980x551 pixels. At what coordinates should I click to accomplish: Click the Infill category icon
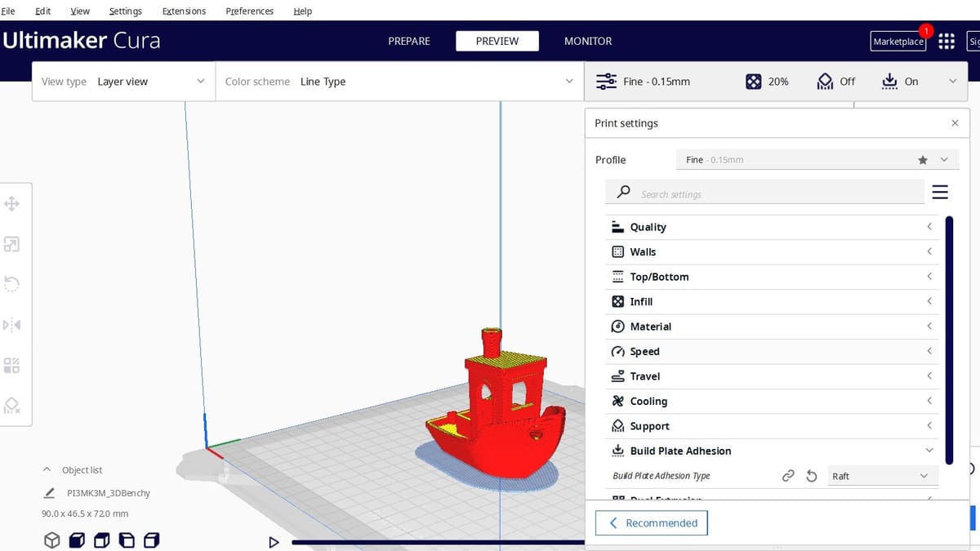coord(618,302)
